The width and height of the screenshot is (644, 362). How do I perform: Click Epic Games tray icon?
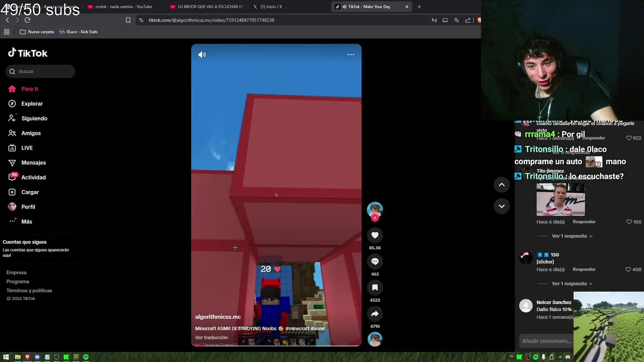511,357
